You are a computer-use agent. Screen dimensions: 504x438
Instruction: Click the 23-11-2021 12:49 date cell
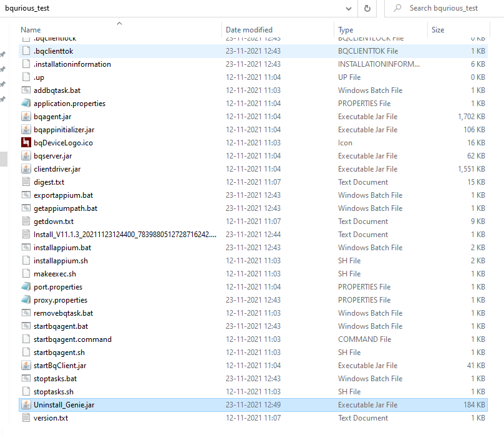(253, 405)
